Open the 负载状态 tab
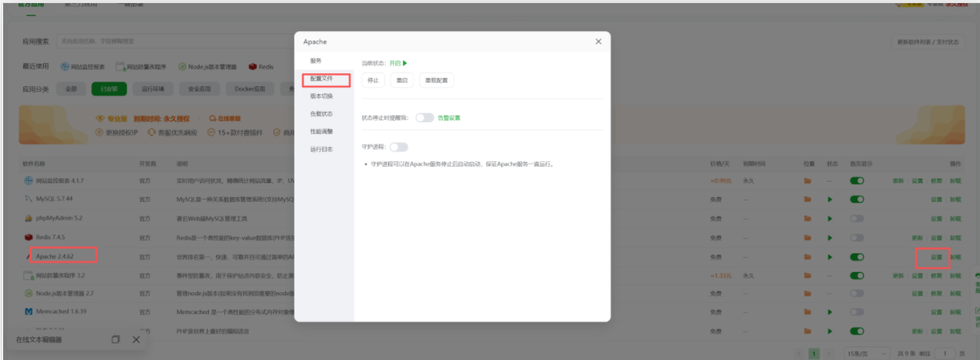Screen dimensions: 980x360 [x=322, y=114]
